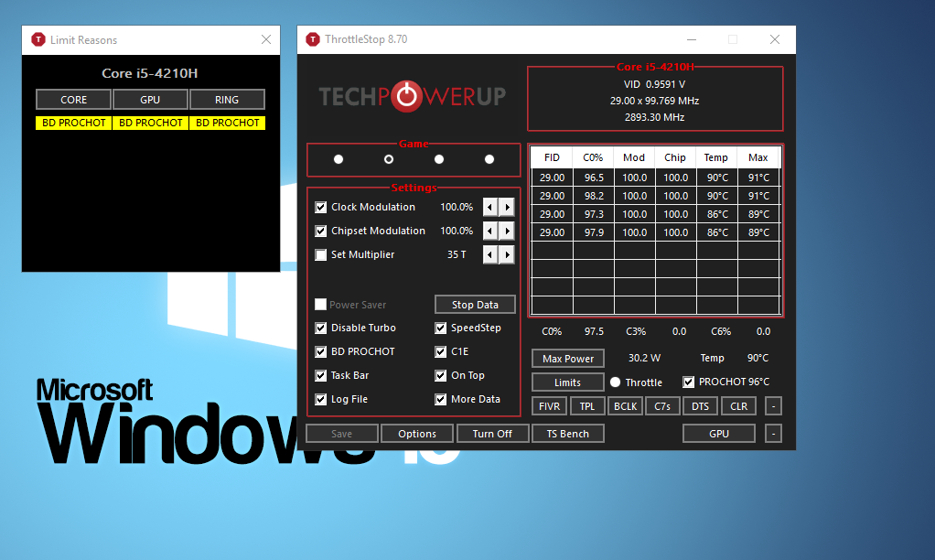Click BD PROCHOT flag under RING
The width and height of the screenshot is (935, 560).
pos(227,123)
